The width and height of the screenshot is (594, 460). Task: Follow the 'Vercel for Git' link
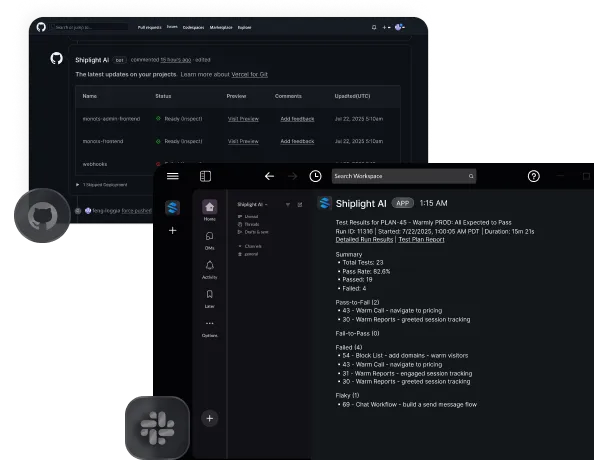[x=249, y=74]
